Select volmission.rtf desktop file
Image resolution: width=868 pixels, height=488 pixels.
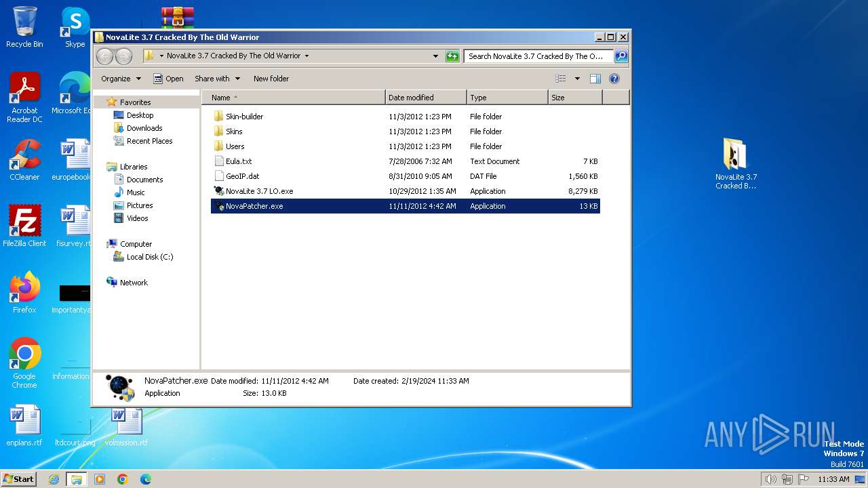(126, 426)
